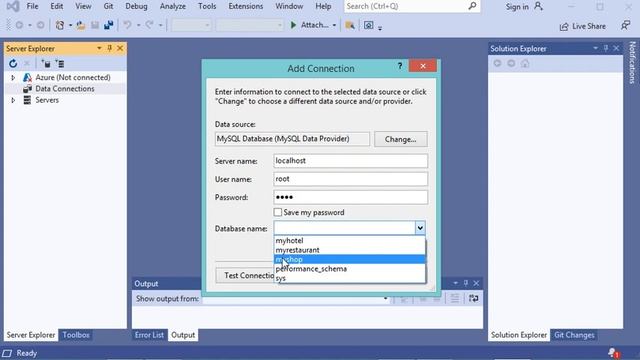Click the Sign in link

[x=517, y=7]
